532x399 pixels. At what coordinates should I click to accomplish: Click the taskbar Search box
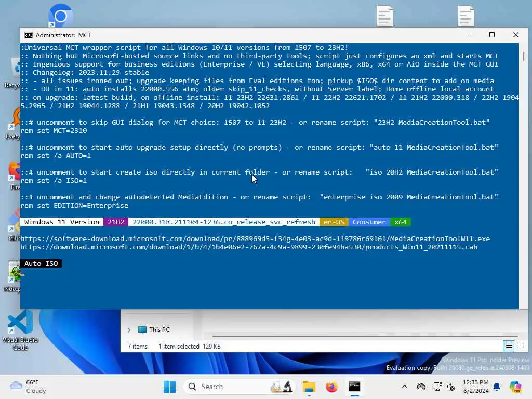pyautogui.click(x=239, y=387)
